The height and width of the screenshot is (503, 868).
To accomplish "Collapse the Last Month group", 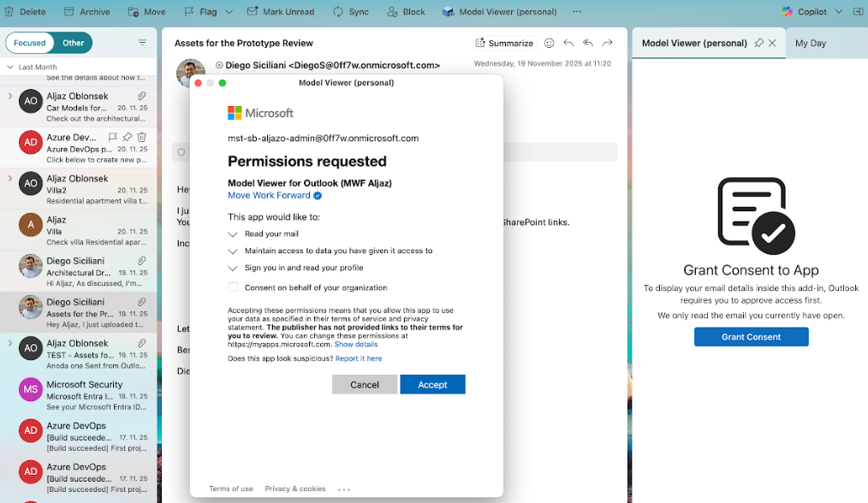I will tap(10, 67).
